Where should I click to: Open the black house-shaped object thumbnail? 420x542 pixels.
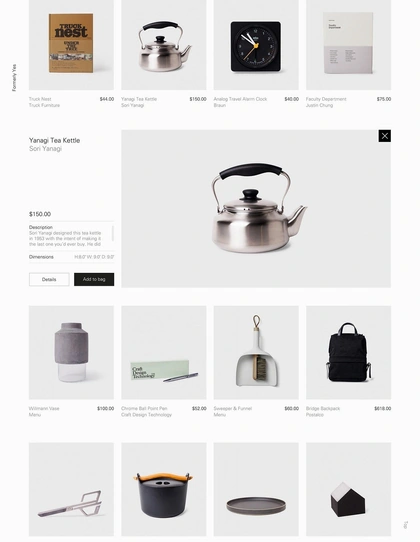pyautogui.click(x=348, y=489)
